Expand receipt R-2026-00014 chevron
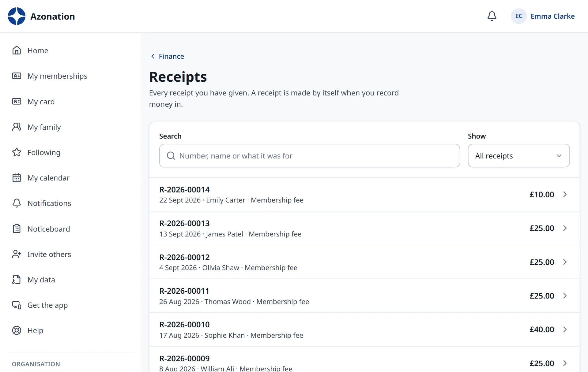The height and width of the screenshot is (372, 588). 565,195
